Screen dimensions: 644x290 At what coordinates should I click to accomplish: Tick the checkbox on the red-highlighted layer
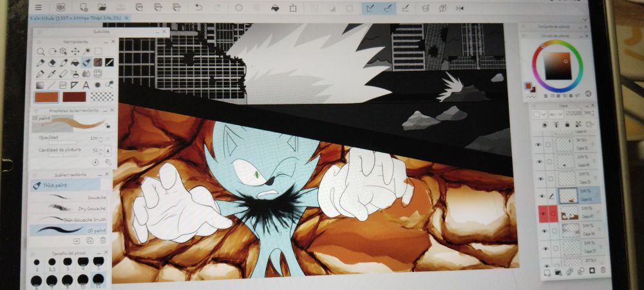click(554, 214)
